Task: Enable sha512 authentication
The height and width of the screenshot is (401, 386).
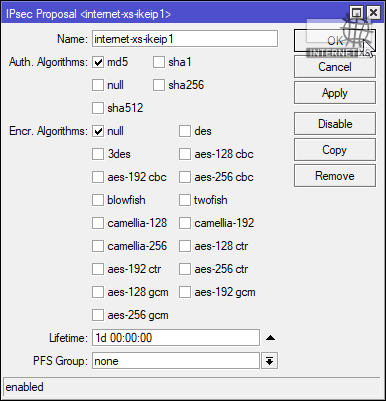Action: (98, 108)
